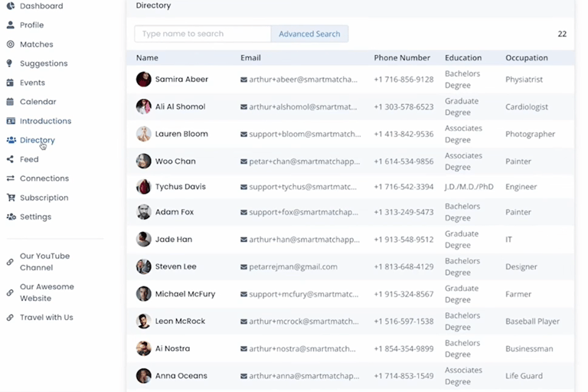Open Our Awesome Website link

47,292
